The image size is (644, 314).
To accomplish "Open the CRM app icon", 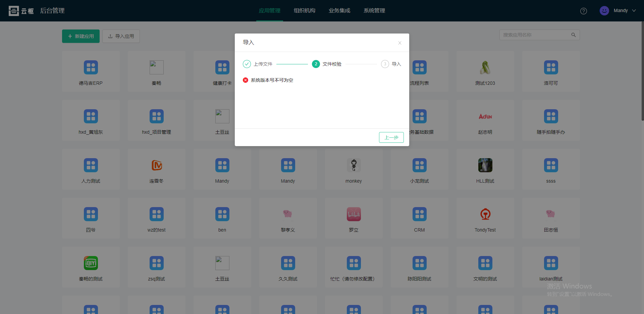I will pyautogui.click(x=420, y=214).
